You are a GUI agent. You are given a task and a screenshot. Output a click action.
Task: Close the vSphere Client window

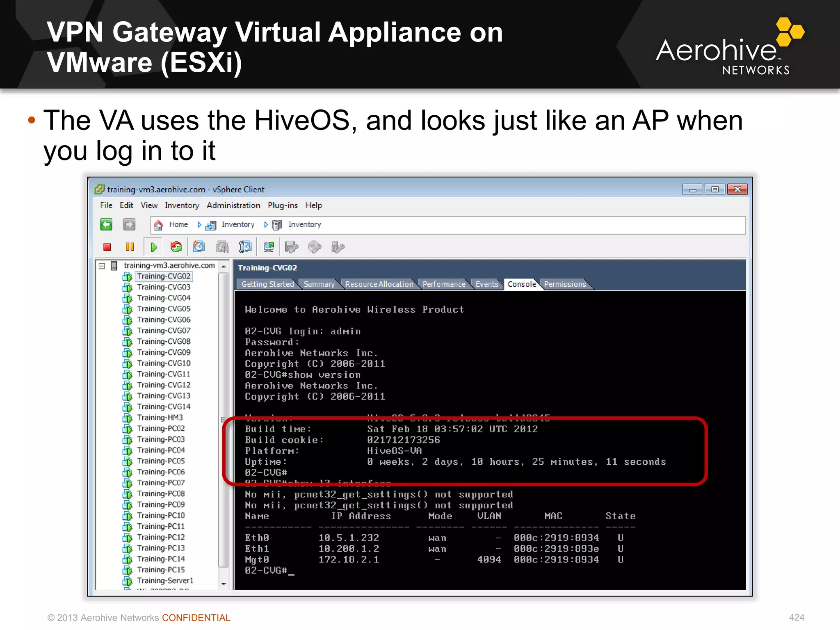tap(737, 189)
